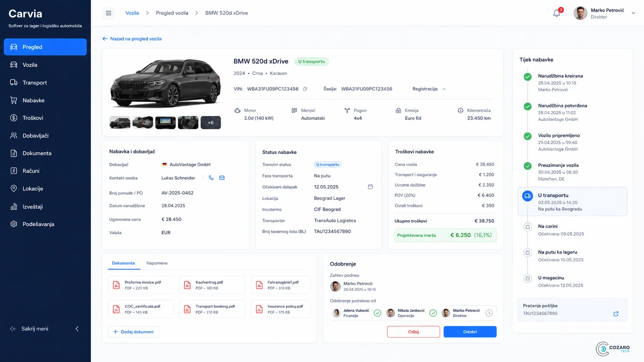Viewport: 644px width, 362px height.
Task: Select dashboard screen thumbnail
Action: [165, 122]
